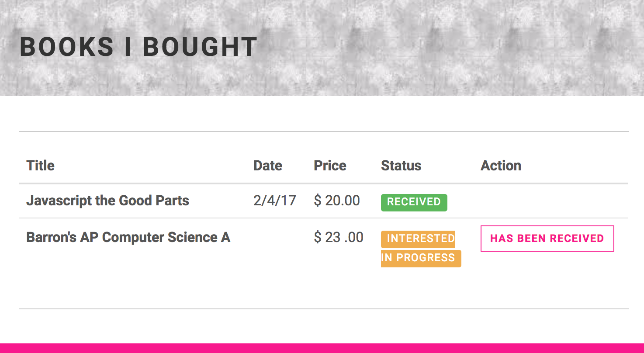
Task: Click the Title column header
Action: coord(40,166)
